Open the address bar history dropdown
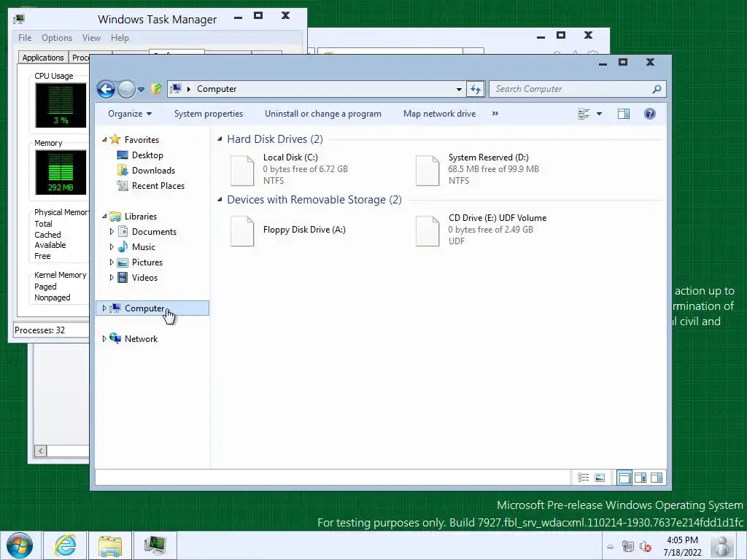This screenshot has height=560, width=747. pyautogui.click(x=459, y=89)
